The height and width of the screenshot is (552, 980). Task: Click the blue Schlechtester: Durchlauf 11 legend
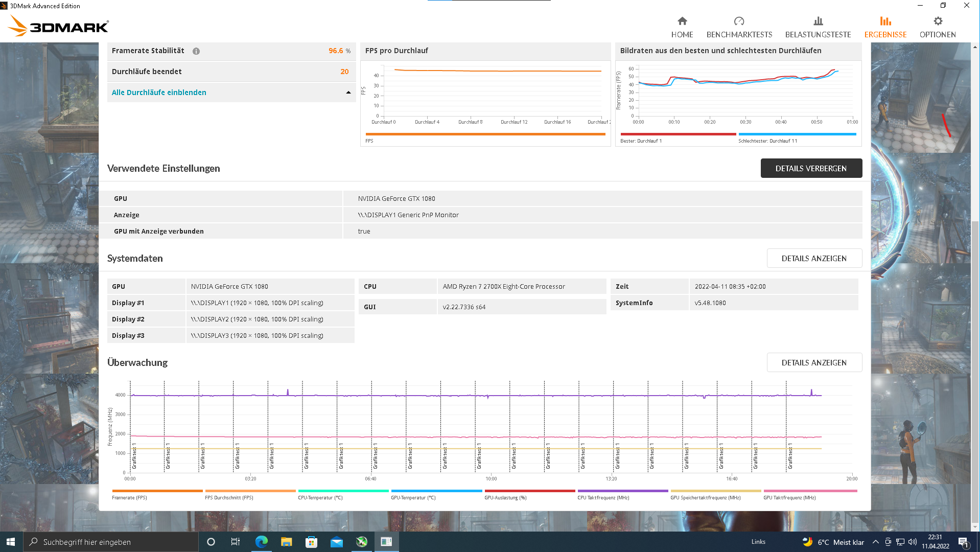797,137
